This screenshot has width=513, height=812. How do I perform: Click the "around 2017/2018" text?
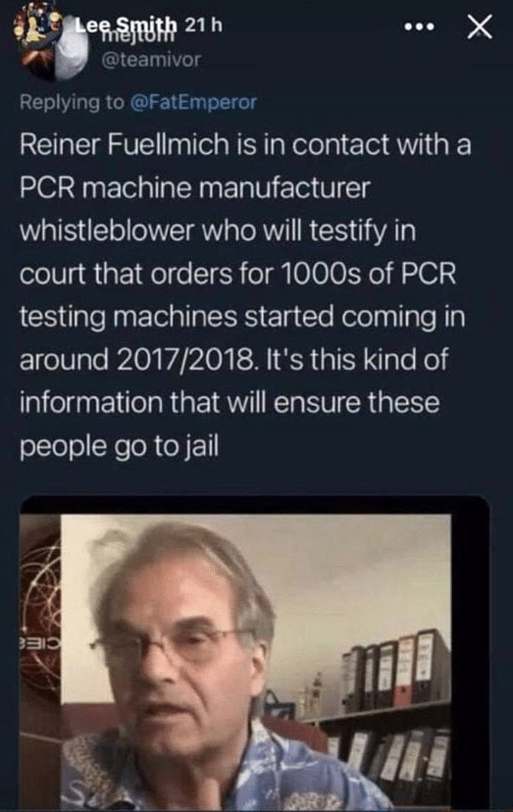pos(137,359)
